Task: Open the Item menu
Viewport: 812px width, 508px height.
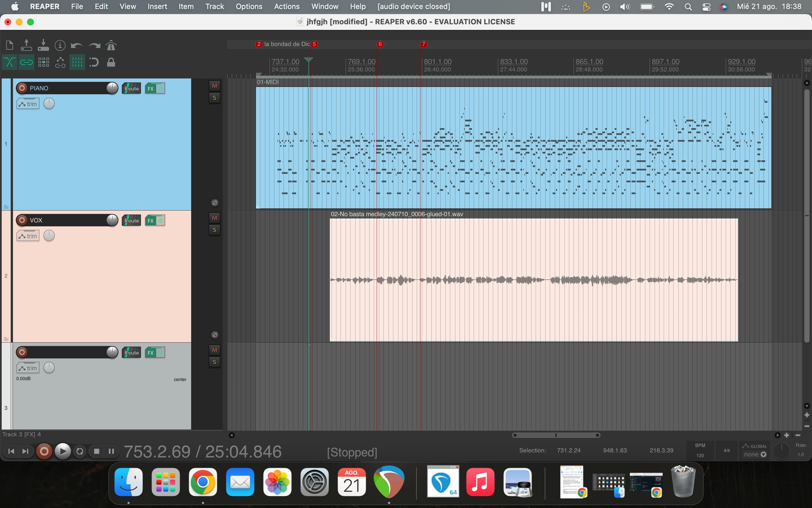Action: coord(186,6)
